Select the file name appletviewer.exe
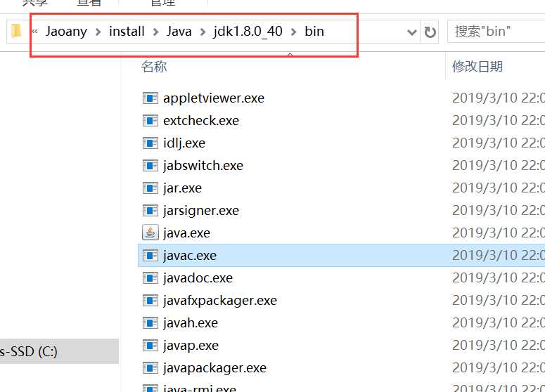The image size is (545, 392). pos(214,98)
